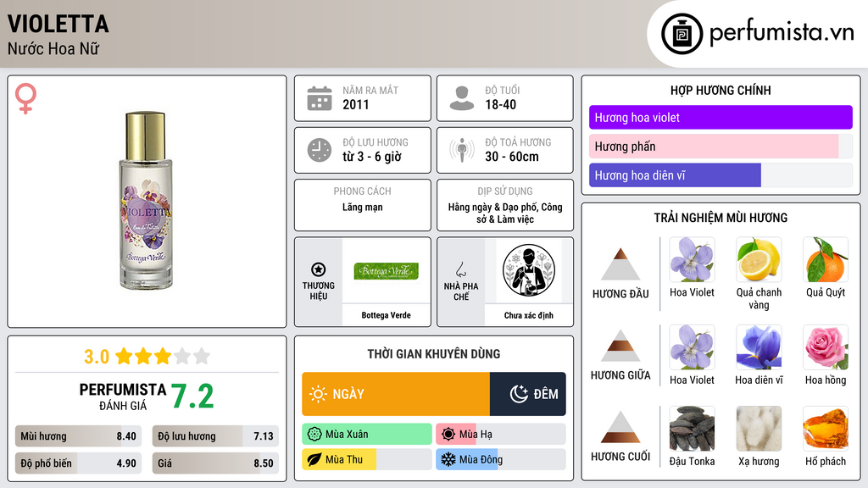Click the Đậu Tonka bean image
This screenshot has height=488, width=868.
pos(692,428)
